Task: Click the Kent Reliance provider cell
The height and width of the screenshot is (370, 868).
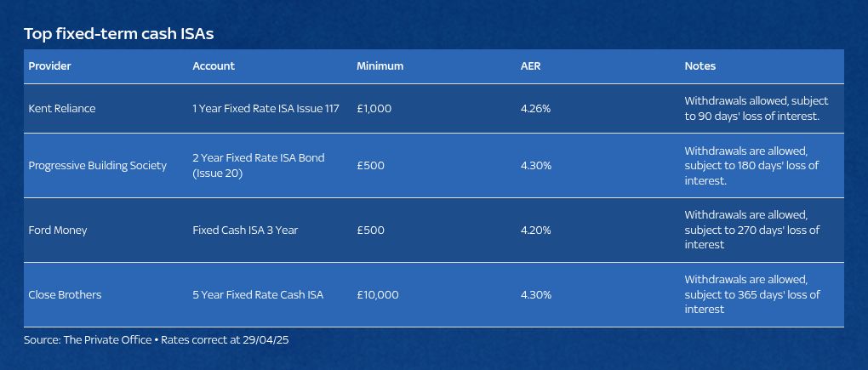Action: [62, 108]
